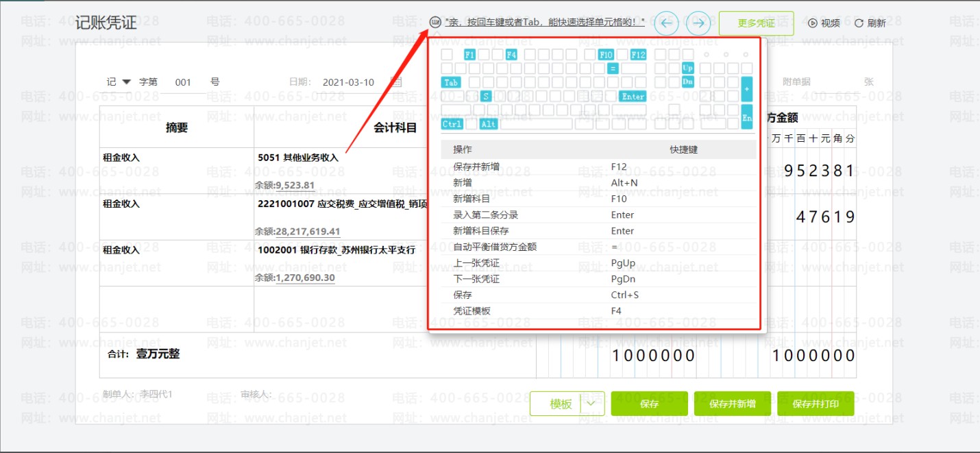Select account 2221001007 应交税费 cell
The width and height of the screenshot is (980, 453).
[343, 204]
